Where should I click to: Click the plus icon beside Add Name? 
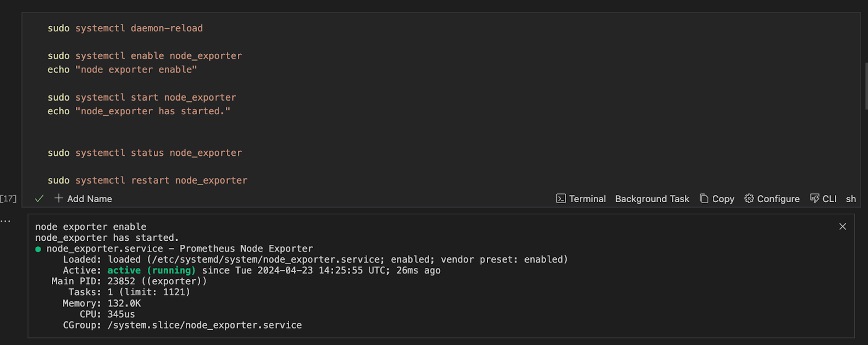coord(58,198)
